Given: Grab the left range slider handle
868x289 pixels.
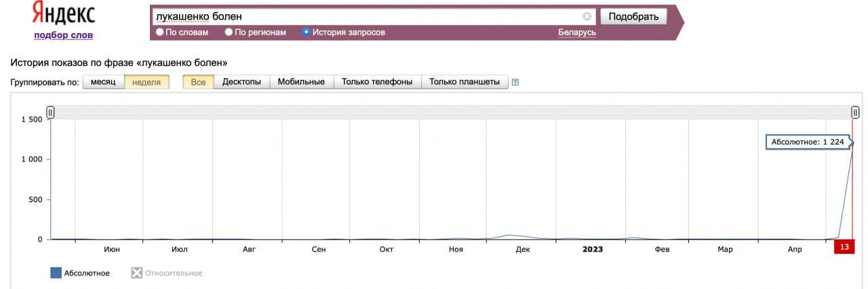Looking at the screenshot, I should [x=50, y=113].
